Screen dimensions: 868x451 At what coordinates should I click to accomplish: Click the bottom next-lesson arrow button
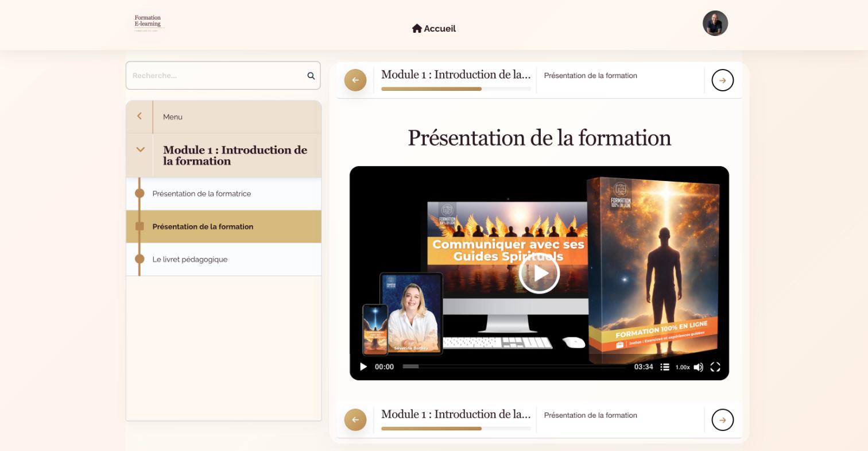click(x=723, y=420)
